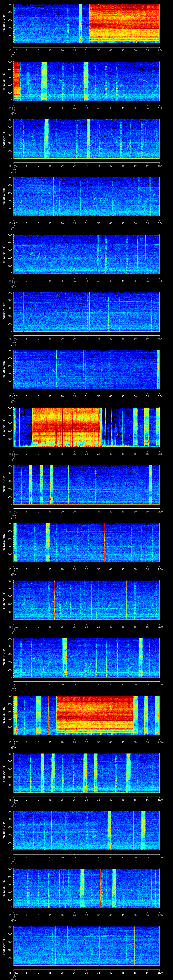Open the spectrogram panel starting at 15:07:00
Viewport: 173px width, 980px height.
86,369
